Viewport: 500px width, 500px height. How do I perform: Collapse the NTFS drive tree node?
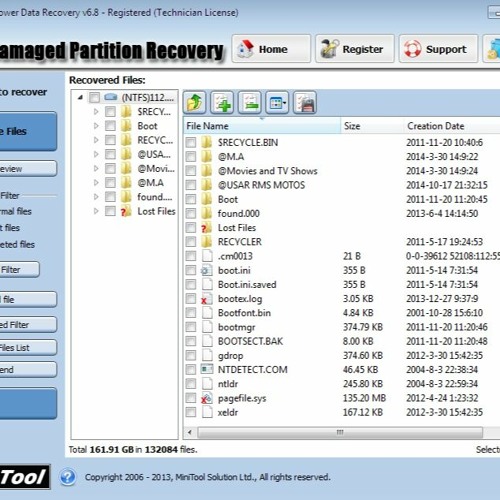click(x=80, y=97)
